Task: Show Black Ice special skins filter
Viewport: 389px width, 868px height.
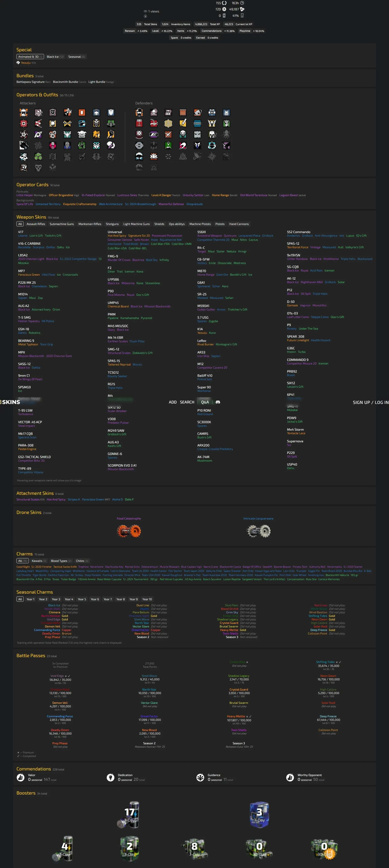Action: 55,57
